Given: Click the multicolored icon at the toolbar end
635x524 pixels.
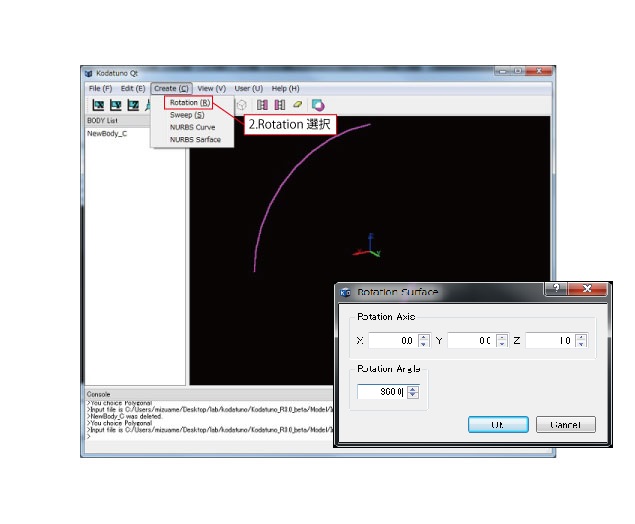Looking at the screenshot, I should (x=318, y=105).
